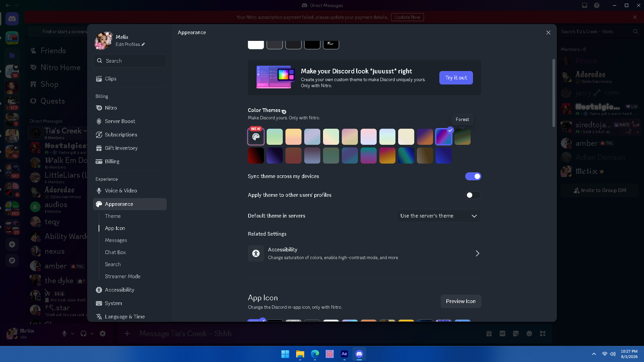Click the Preview Icon button
This screenshot has width=644, height=362.
(461, 301)
